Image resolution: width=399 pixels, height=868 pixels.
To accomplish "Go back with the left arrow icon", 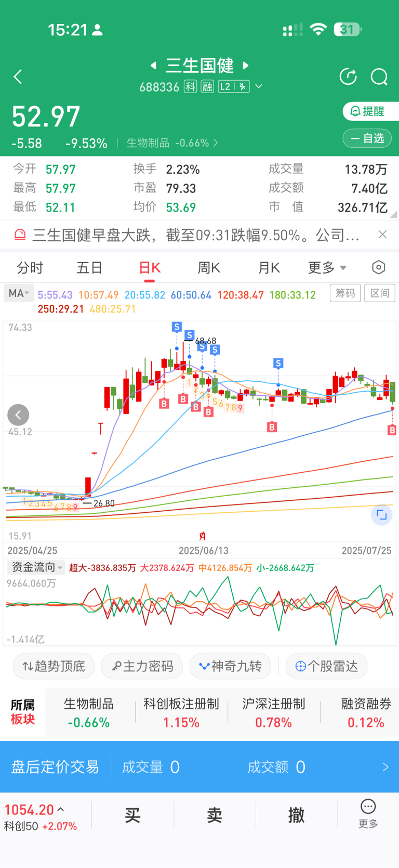I will (x=18, y=77).
